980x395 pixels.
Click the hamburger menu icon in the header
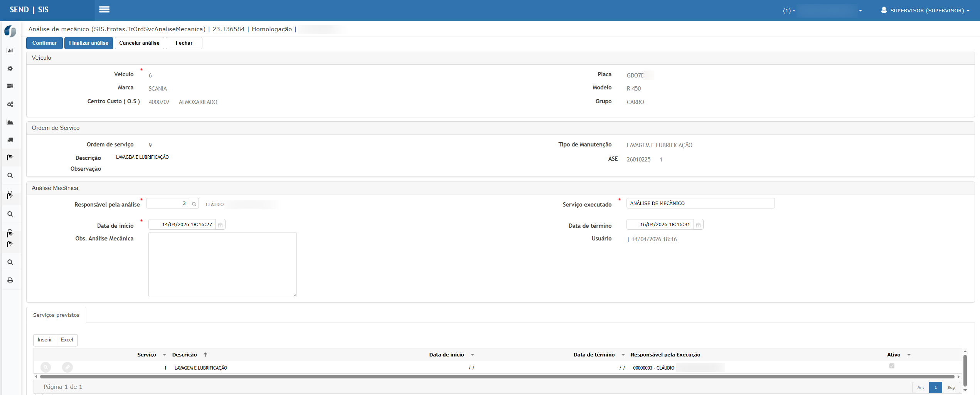point(104,9)
